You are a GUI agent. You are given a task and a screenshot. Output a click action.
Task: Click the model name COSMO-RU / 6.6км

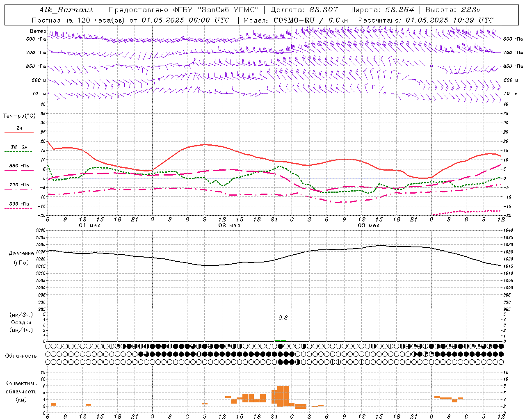pos(311,20)
